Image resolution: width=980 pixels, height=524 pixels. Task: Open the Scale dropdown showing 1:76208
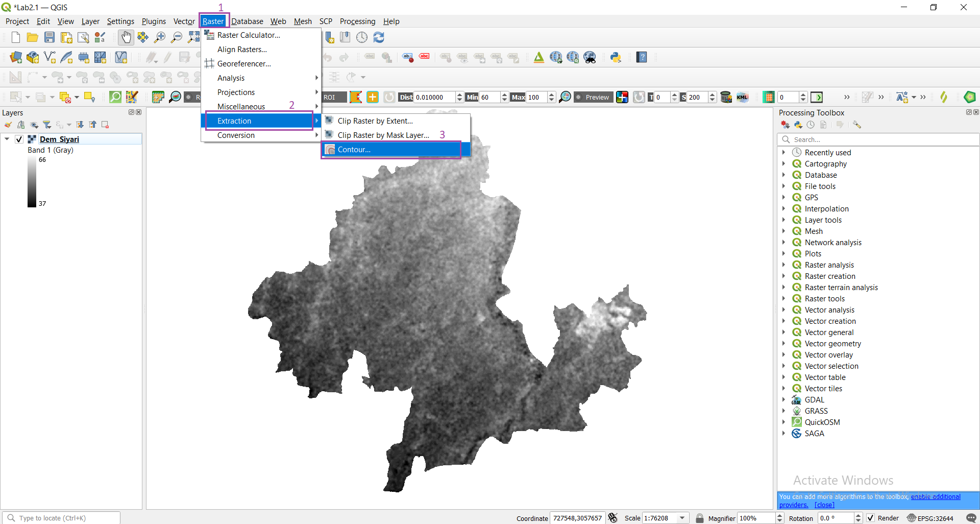click(x=681, y=517)
